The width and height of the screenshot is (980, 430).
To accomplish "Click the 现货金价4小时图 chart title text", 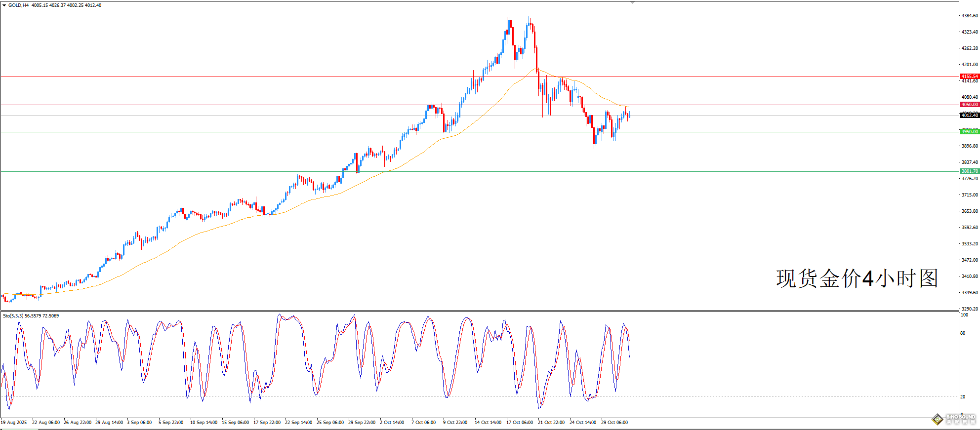I will click(x=857, y=278).
